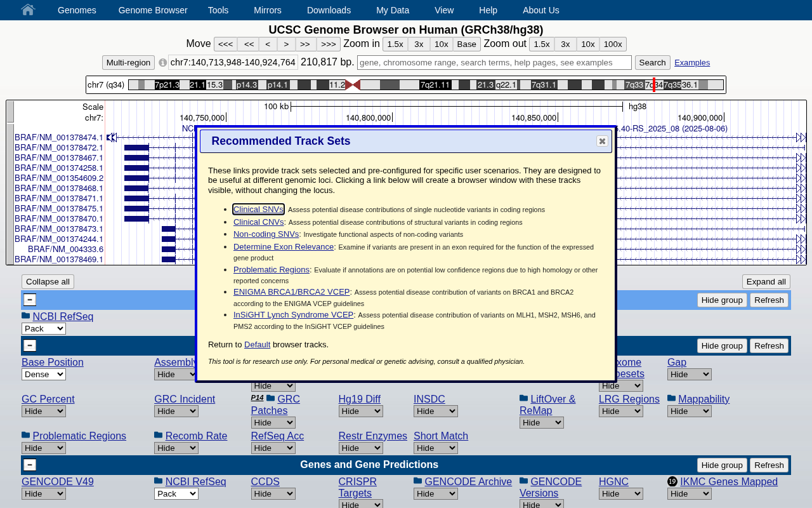
Task: Open the Genome Browser menu
Action: pyautogui.click(x=153, y=10)
